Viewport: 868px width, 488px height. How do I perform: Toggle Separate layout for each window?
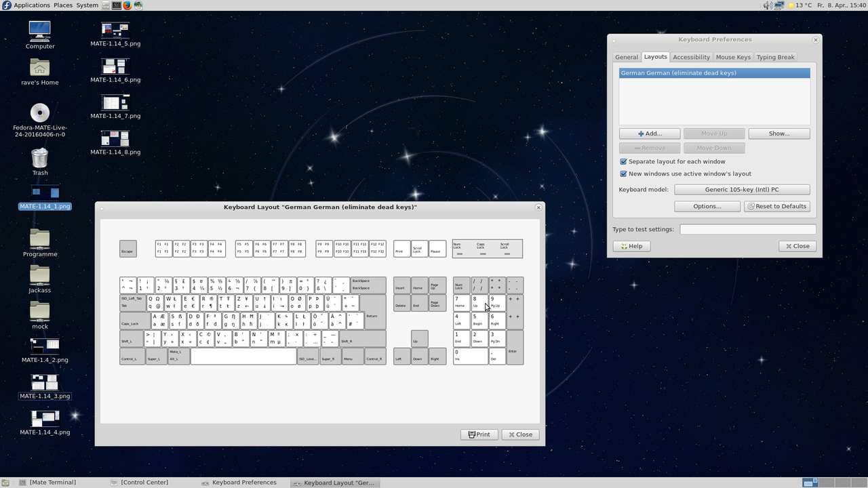pos(623,162)
